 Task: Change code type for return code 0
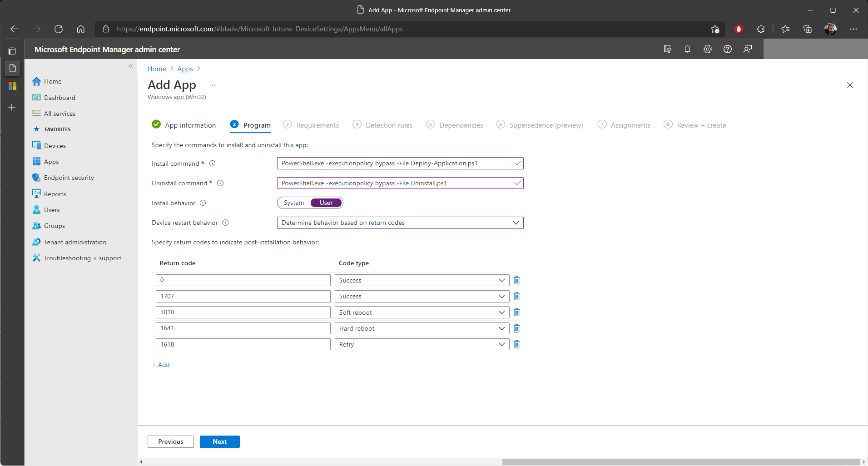click(422, 280)
